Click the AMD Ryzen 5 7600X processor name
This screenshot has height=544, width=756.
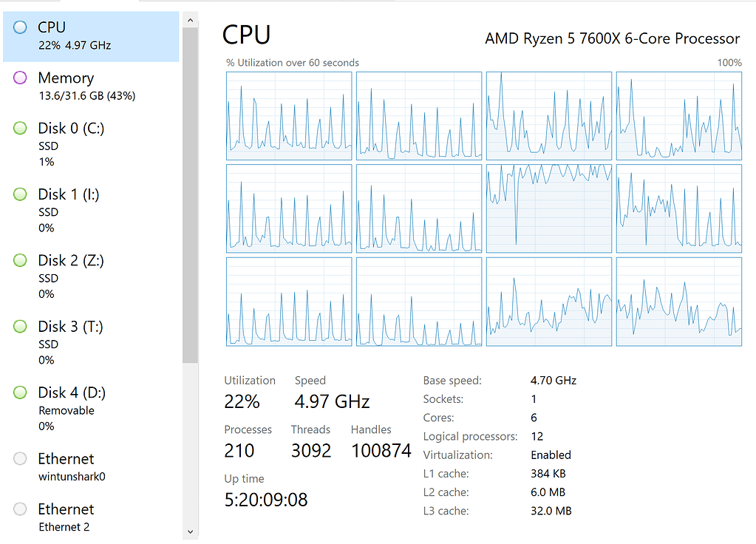tap(612, 39)
